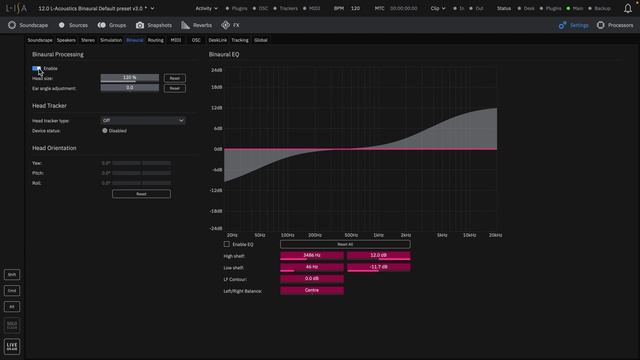Toggle the LIVE on air button
Image resolution: width=640 pixels, height=360 pixels.
coord(12,347)
